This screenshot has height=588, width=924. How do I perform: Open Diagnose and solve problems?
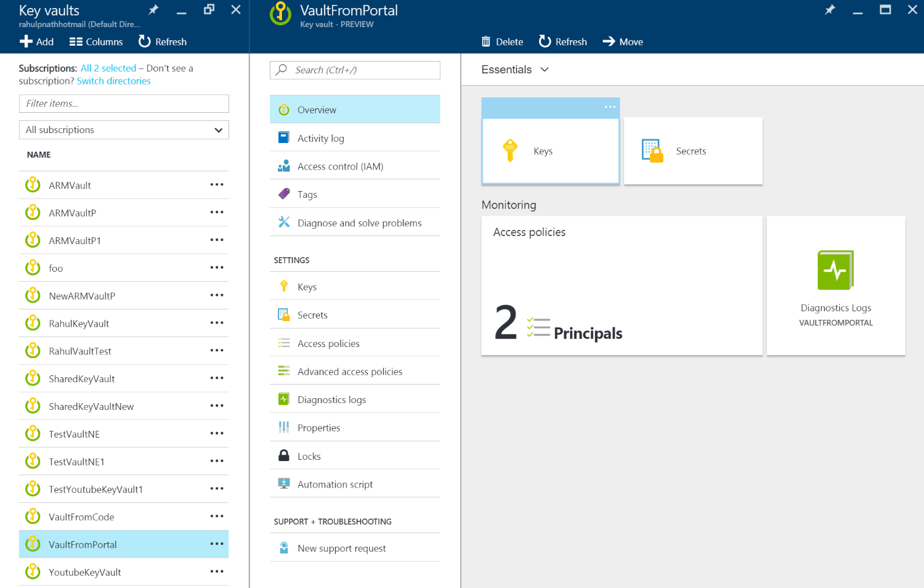coord(355,223)
